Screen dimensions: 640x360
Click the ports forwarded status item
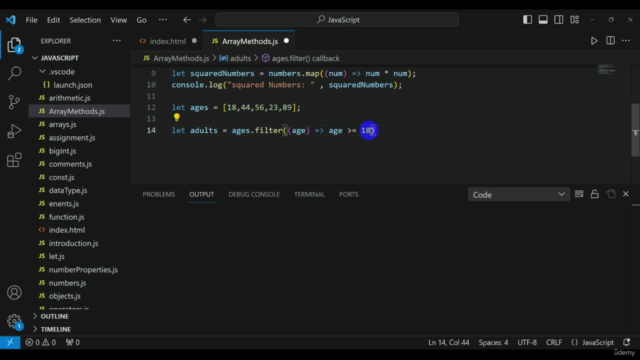(73, 342)
